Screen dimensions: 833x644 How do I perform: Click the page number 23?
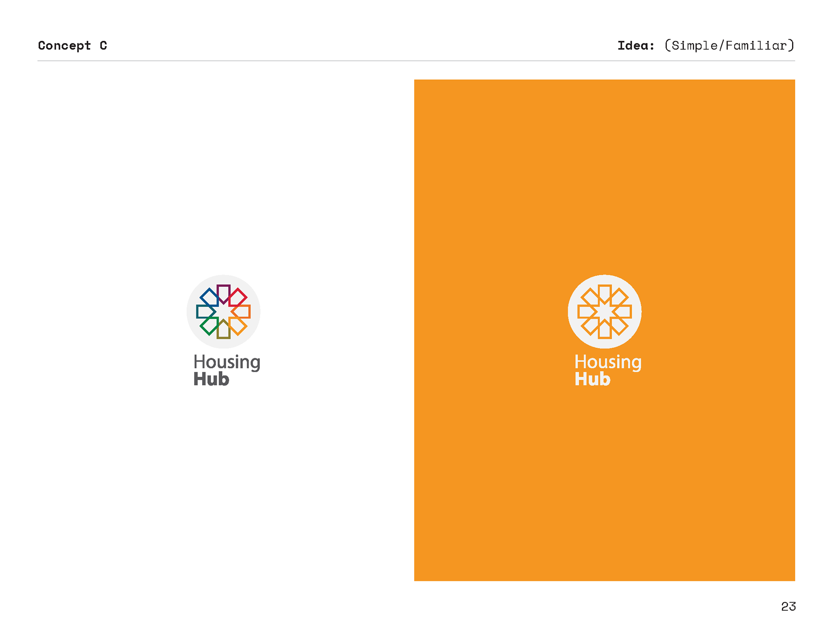788,606
